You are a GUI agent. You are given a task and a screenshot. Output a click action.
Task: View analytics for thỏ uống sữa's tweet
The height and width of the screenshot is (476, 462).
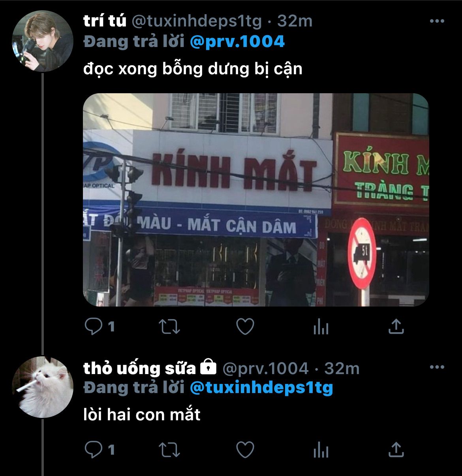tap(321, 450)
